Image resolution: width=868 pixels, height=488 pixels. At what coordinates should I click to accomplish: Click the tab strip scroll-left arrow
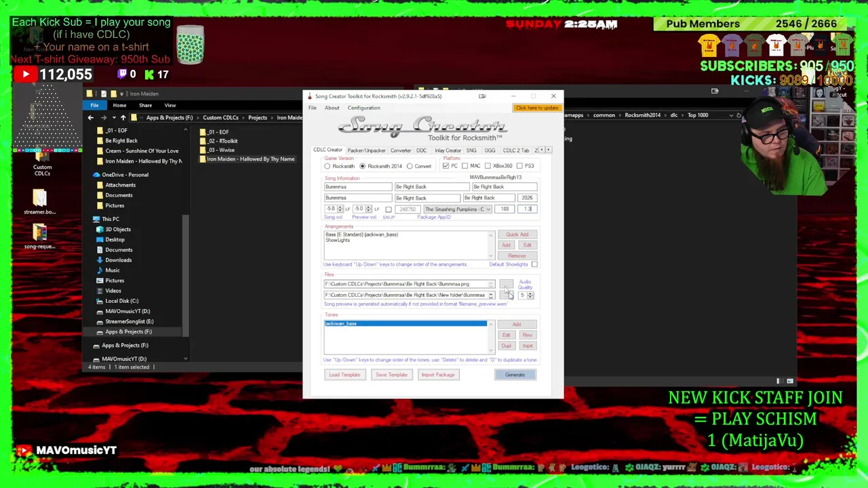[x=542, y=150]
